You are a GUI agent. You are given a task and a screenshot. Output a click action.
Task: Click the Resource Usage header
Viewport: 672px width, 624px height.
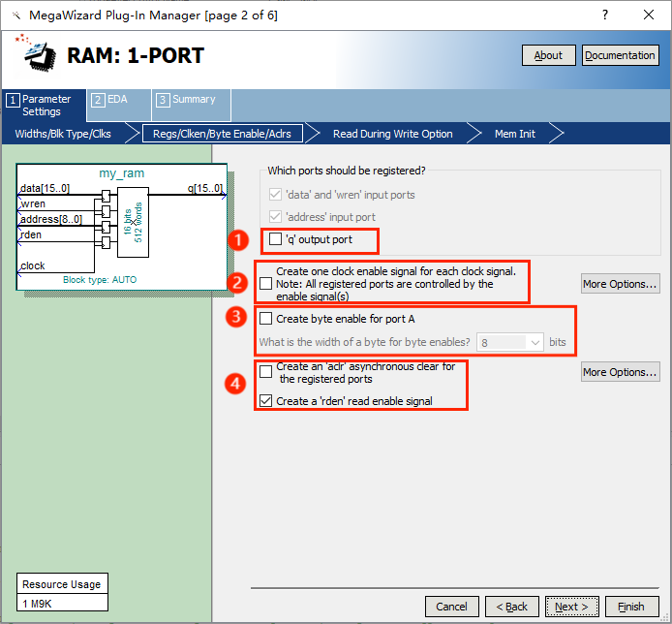[x=62, y=584]
